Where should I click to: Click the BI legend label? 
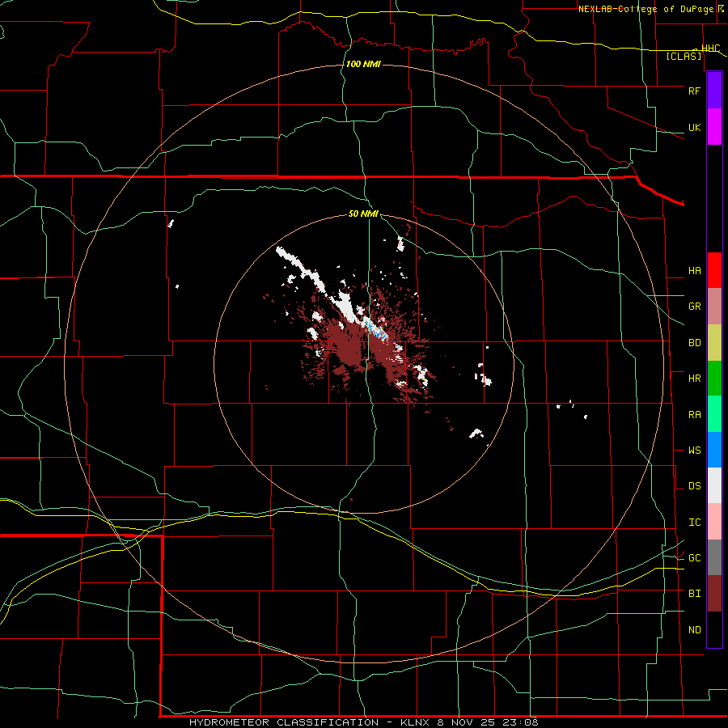[694, 594]
